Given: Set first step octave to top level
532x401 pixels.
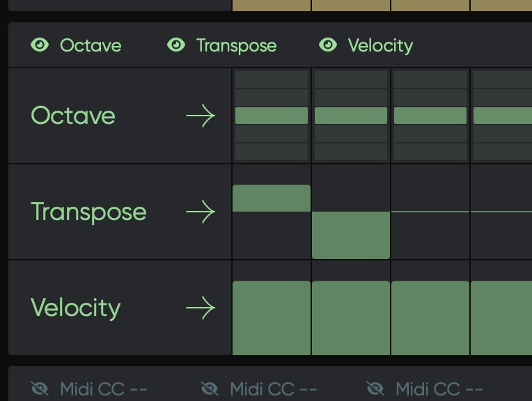Looking at the screenshot, I should click(x=272, y=79).
